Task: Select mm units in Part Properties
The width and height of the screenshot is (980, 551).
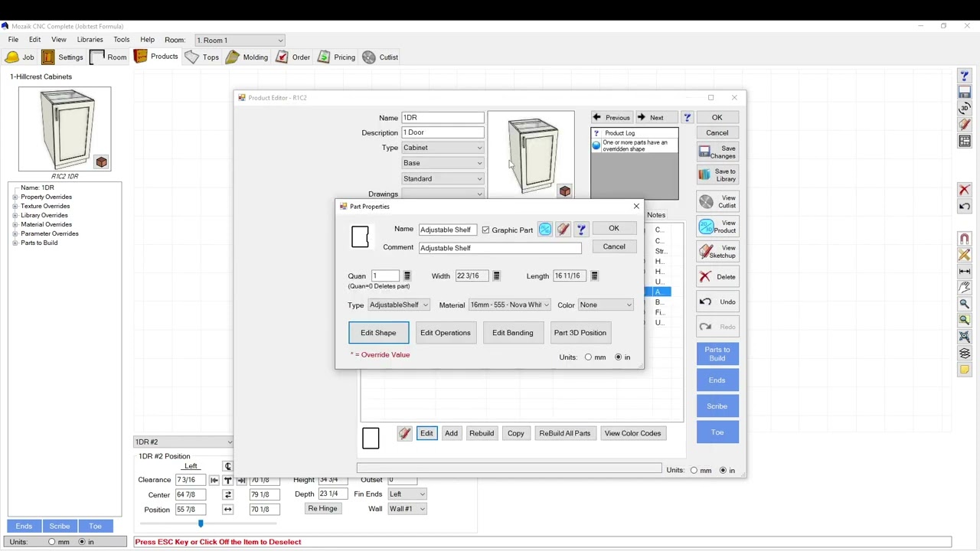Action: tap(588, 357)
